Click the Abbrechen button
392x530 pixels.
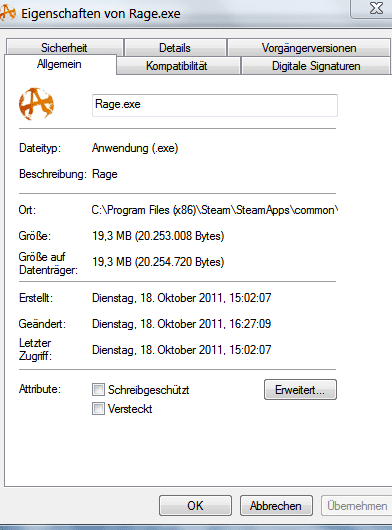[276, 506]
